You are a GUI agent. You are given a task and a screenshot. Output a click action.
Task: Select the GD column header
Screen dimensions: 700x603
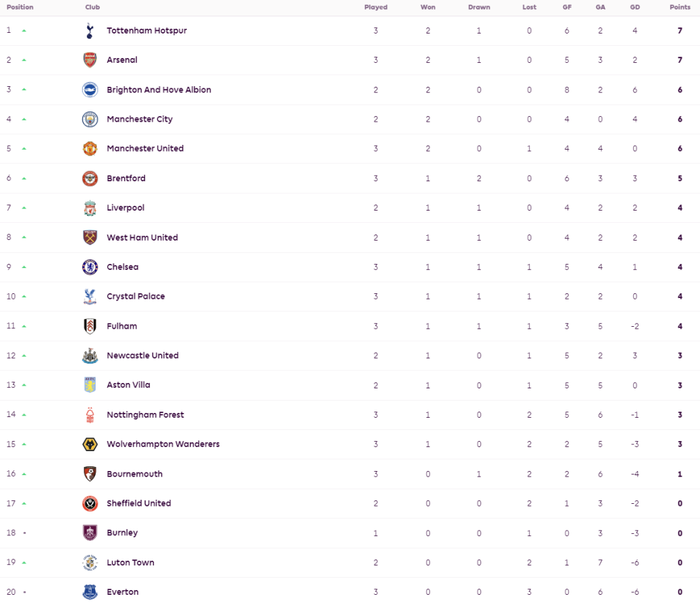[x=634, y=8]
